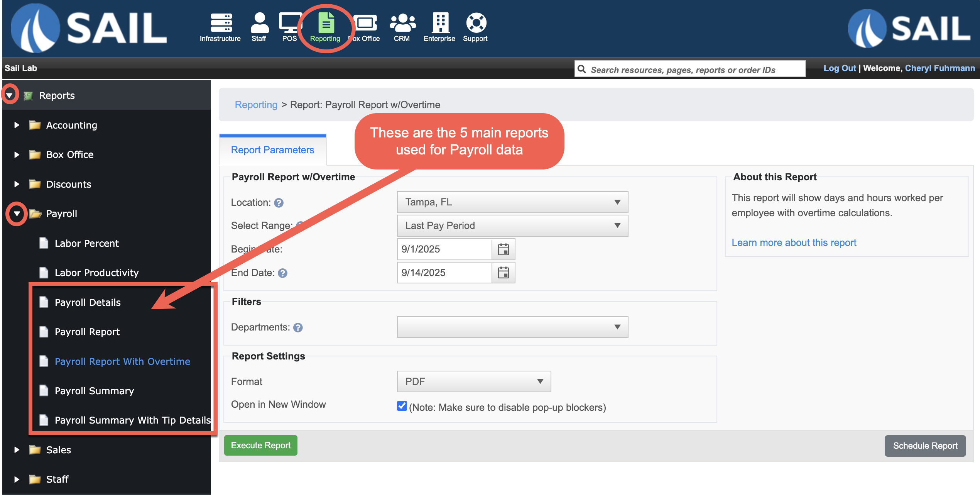Open the Location dropdown showing Tampa, FL
Image resolution: width=980 pixels, height=495 pixels.
(512, 202)
